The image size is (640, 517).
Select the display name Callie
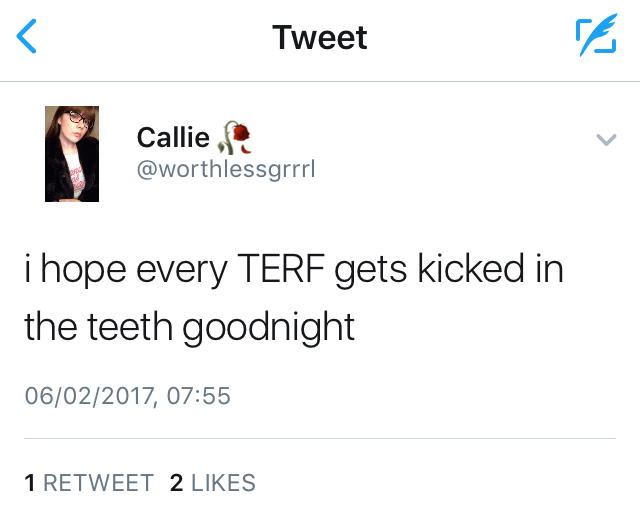point(173,138)
